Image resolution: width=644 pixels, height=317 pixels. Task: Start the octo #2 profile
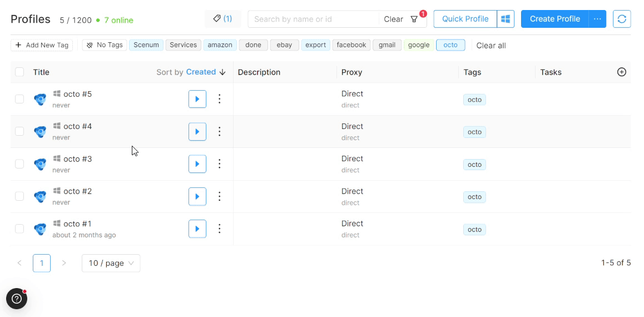coord(197,196)
